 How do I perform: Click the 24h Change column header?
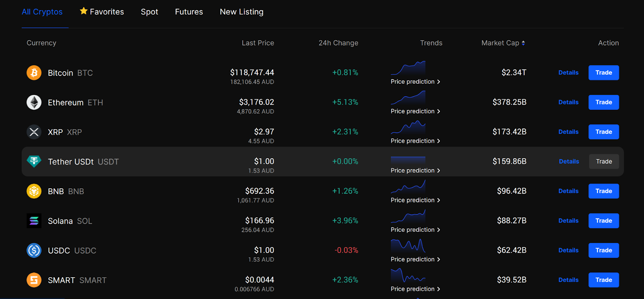[338, 43]
